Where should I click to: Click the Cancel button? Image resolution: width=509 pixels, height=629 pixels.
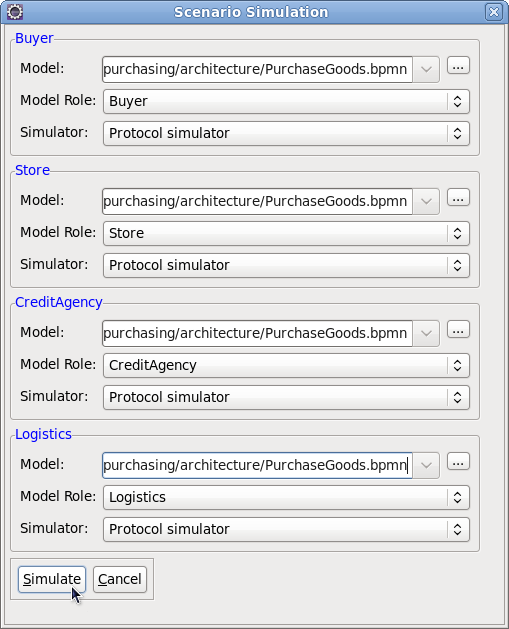pos(120,579)
